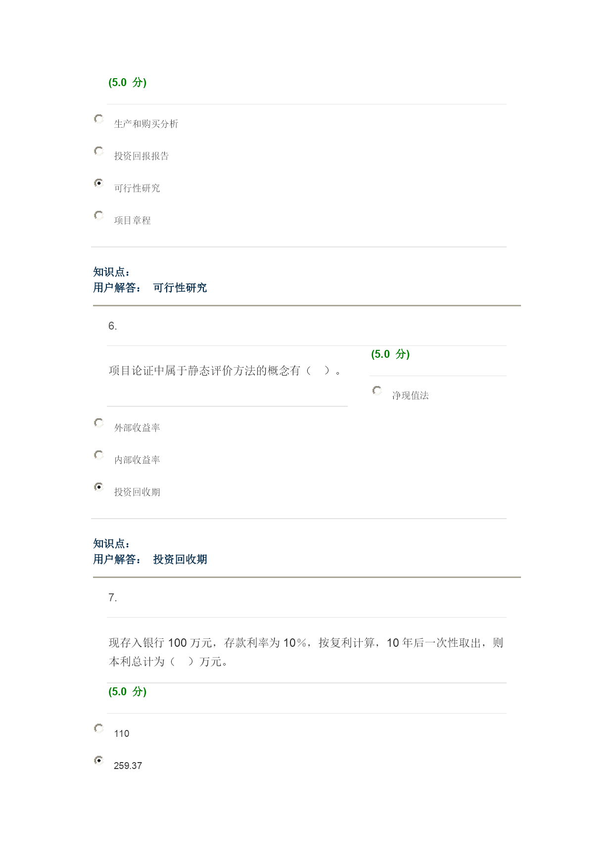Click question number 7 heading

113,597
